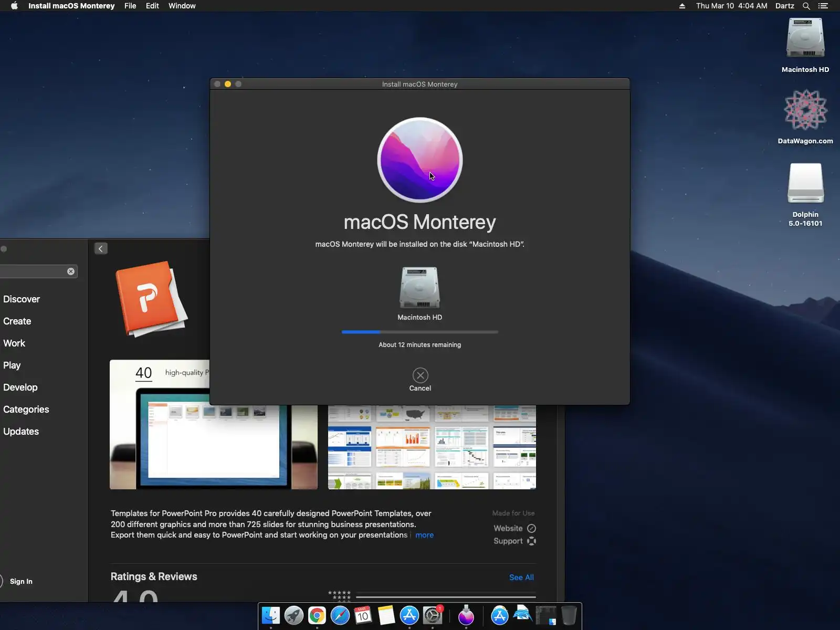Open the folder stack next to Trash
Screen dimensions: 840x630
click(x=546, y=615)
